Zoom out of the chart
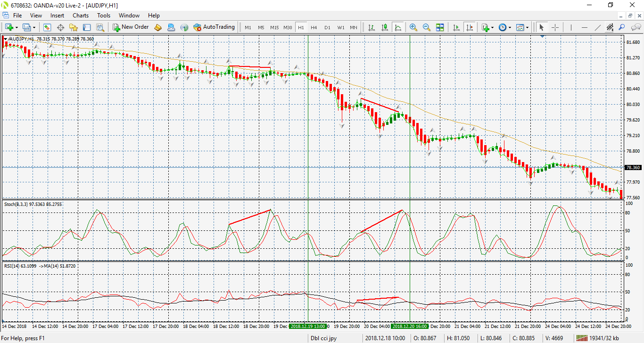The image size is (644, 343). [x=427, y=27]
